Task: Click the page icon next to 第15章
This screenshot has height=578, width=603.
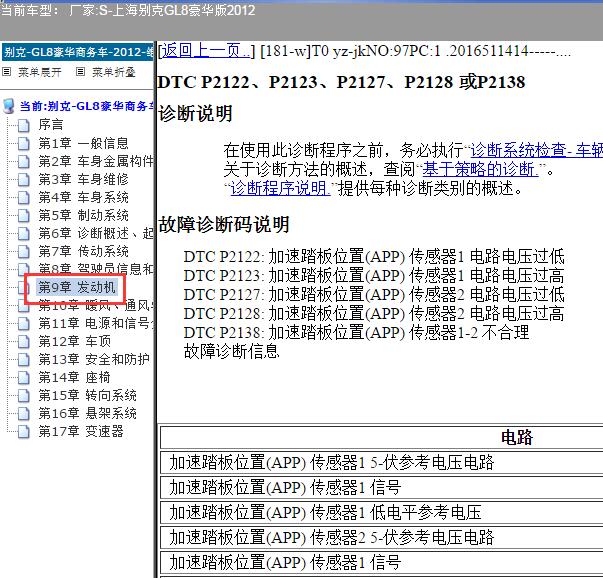Action: point(24,396)
